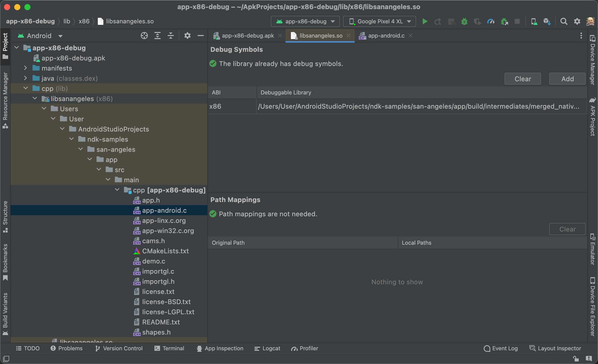Select the app-x86-debug run configuration dropdown

(x=305, y=21)
